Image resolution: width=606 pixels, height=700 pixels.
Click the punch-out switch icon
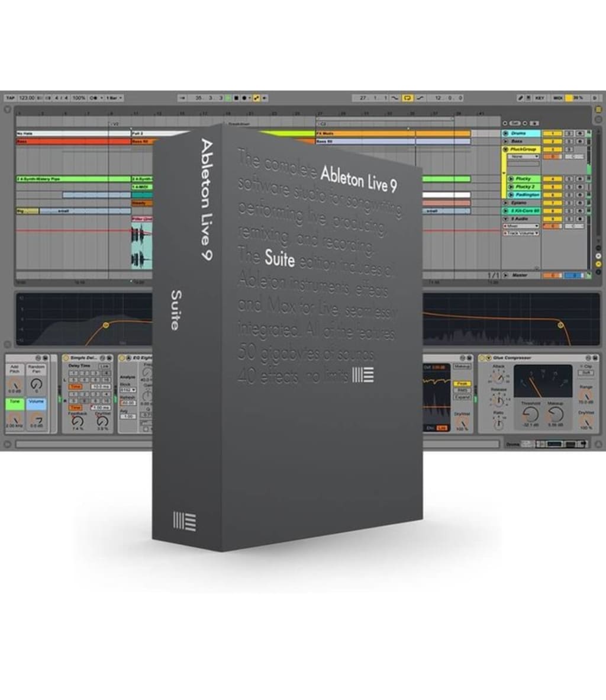click(x=420, y=98)
